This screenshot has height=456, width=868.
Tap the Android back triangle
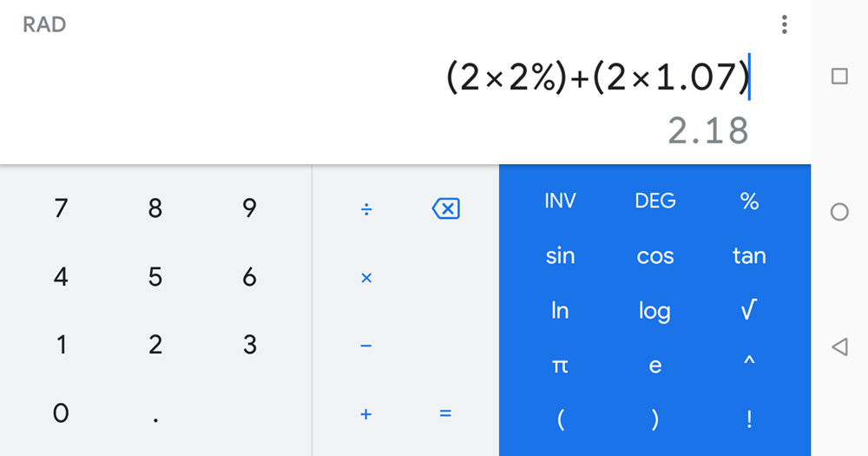click(x=839, y=347)
